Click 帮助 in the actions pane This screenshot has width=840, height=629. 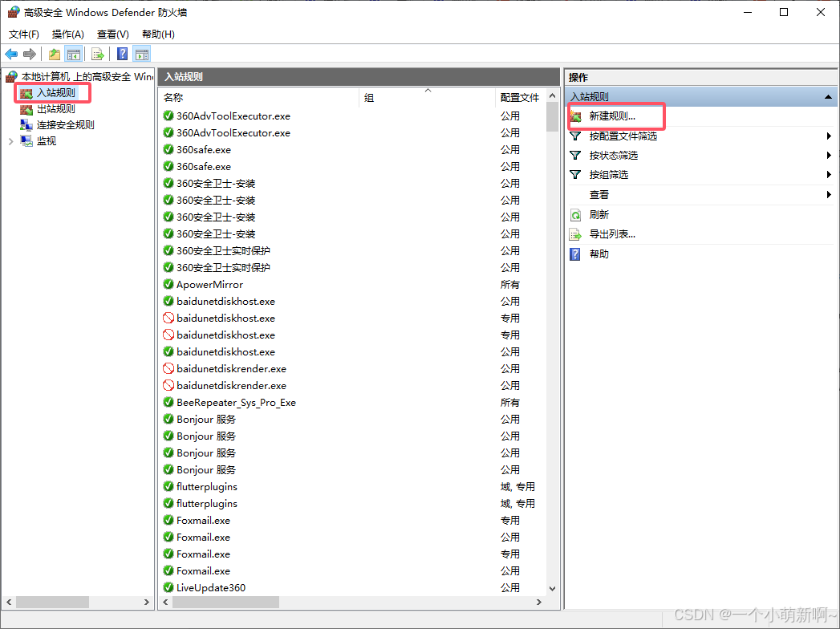(599, 254)
